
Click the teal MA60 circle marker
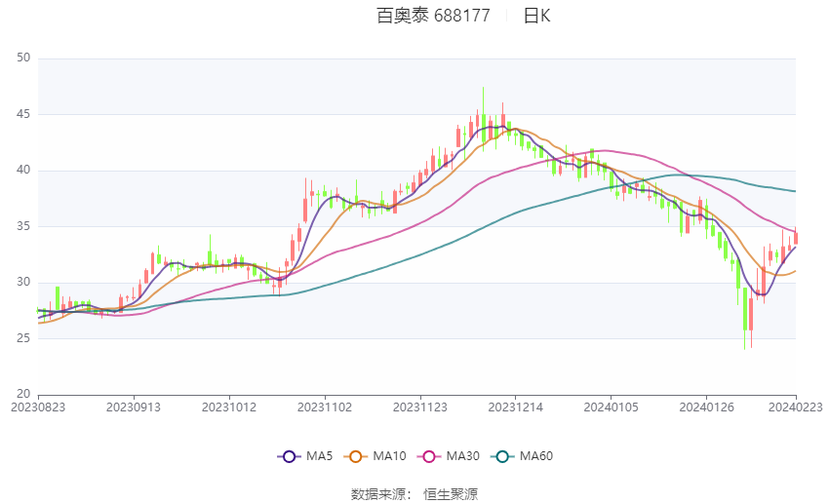[502, 456]
